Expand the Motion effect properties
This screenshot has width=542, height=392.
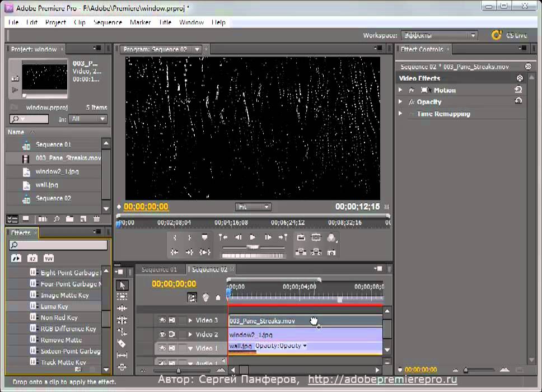coord(400,90)
